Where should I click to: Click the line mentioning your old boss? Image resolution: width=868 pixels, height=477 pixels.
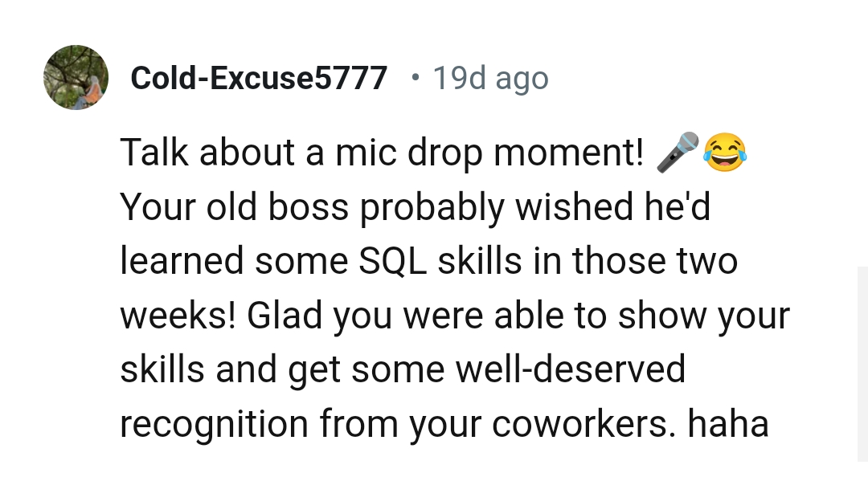tap(414, 206)
